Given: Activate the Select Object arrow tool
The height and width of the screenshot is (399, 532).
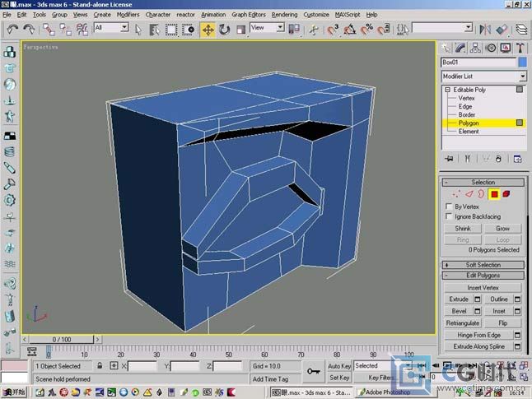Looking at the screenshot, I should tap(138, 29).
